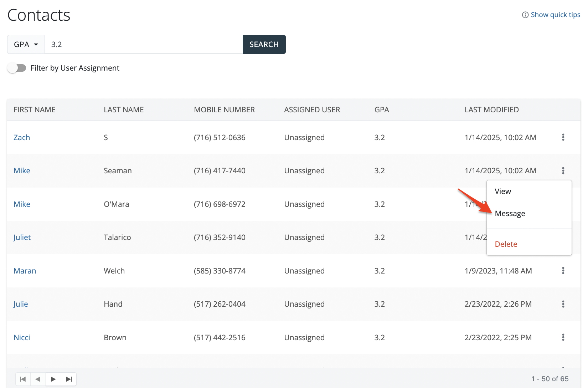Click the kebab menu on Mike Seaman's row
This screenshot has width=588, height=388.
click(563, 171)
